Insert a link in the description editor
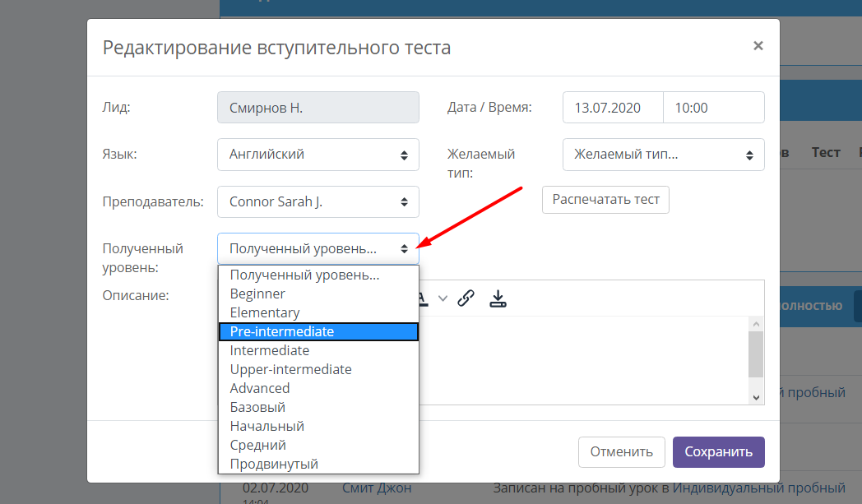The height and width of the screenshot is (504, 862). 466,298
